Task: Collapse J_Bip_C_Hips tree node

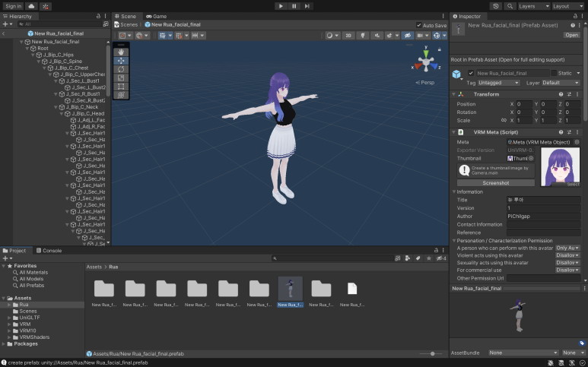Action: tap(33, 55)
